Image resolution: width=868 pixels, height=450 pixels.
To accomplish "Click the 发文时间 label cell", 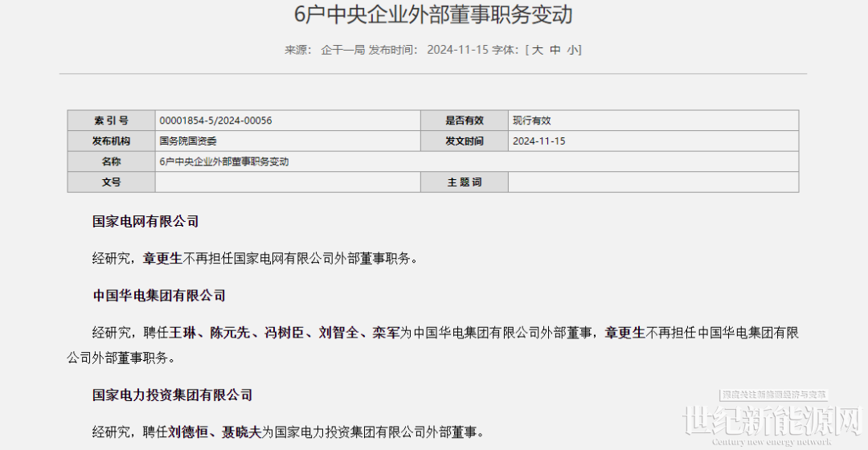I will (465, 141).
